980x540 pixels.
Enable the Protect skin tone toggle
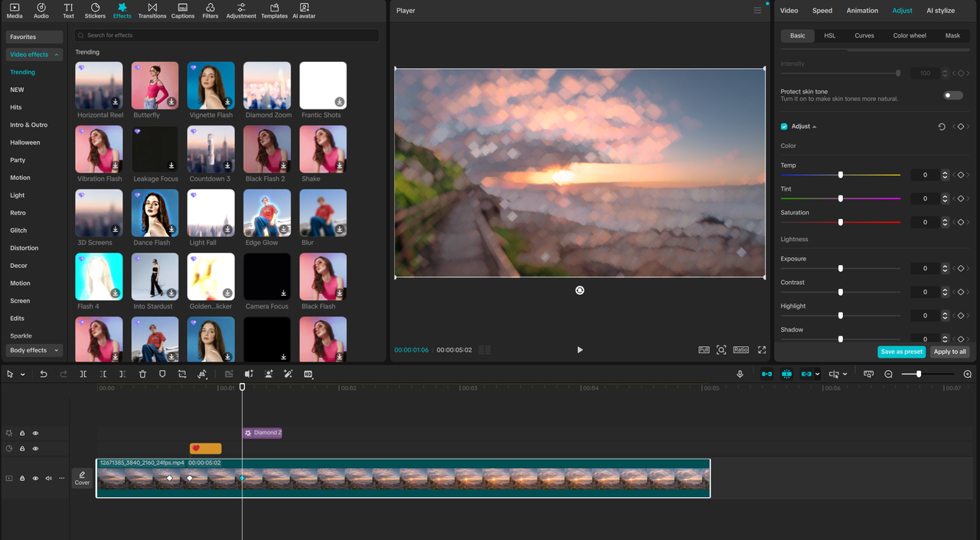952,95
